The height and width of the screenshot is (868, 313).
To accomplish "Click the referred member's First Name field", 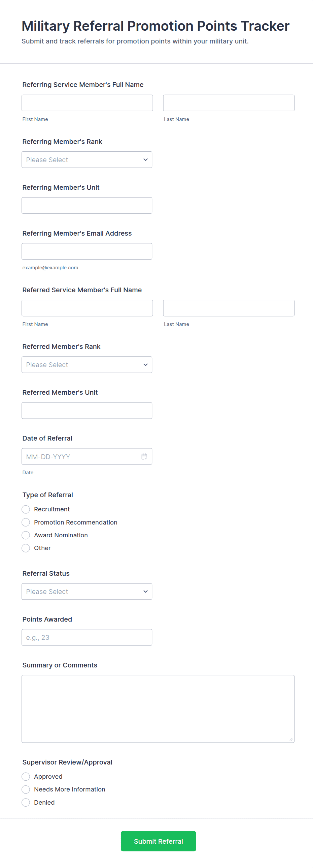I will coord(87,308).
